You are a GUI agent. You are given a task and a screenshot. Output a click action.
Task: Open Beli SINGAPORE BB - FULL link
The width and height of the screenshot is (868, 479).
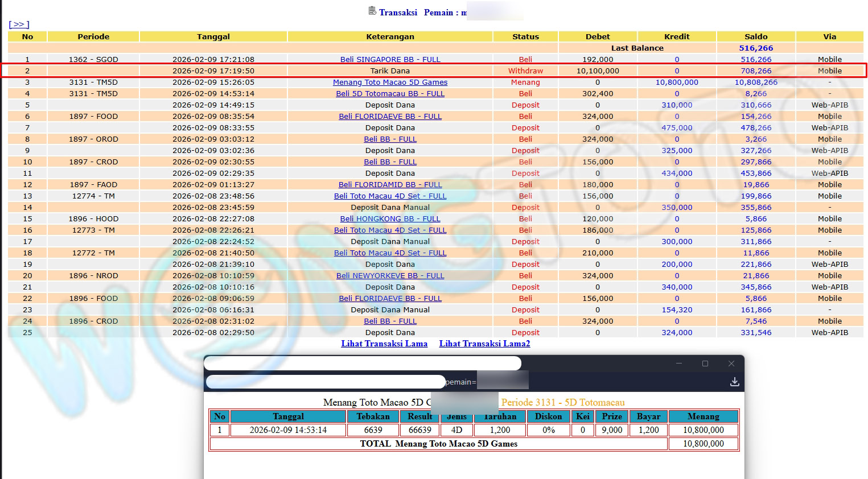390,60
